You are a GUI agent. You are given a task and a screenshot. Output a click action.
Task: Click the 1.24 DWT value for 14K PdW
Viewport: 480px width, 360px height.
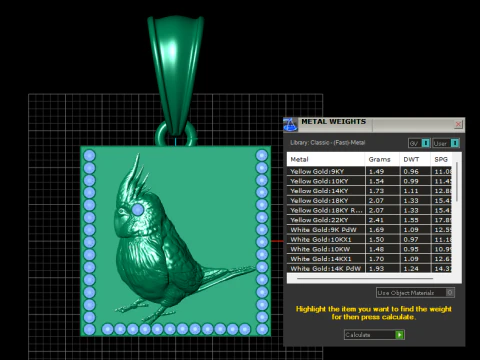coord(411,268)
